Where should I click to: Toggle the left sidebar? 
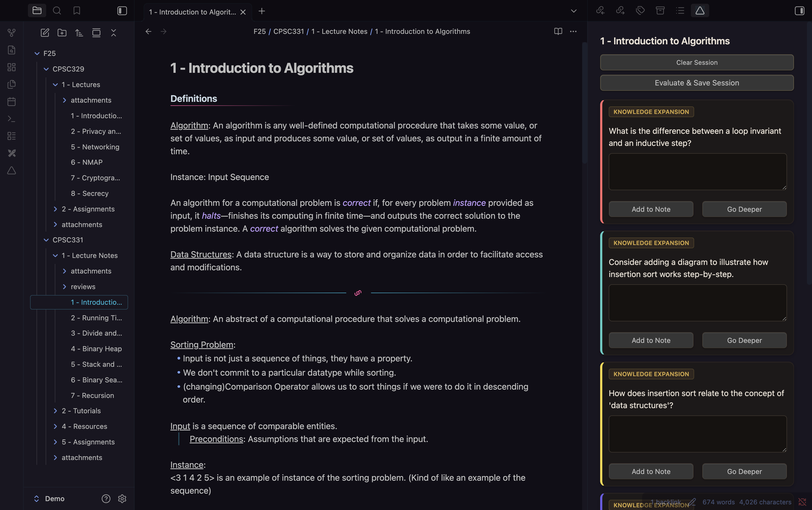coord(122,11)
